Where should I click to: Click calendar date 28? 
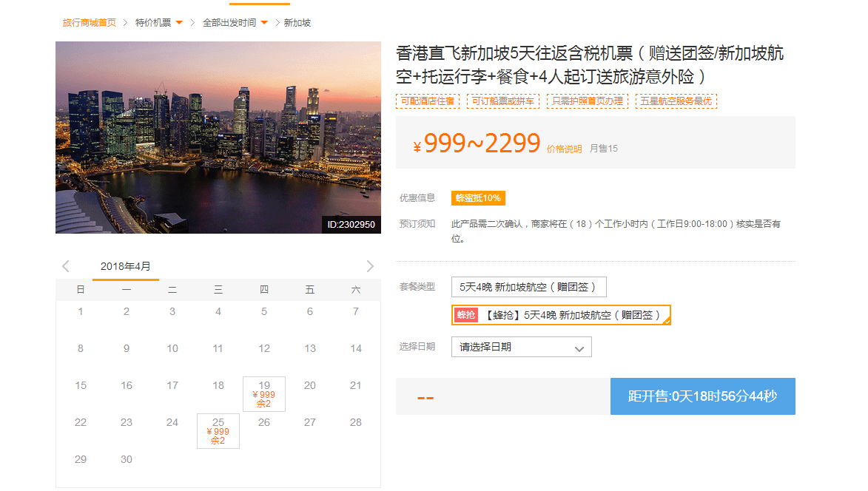pyautogui.click(x=356, y=423)
